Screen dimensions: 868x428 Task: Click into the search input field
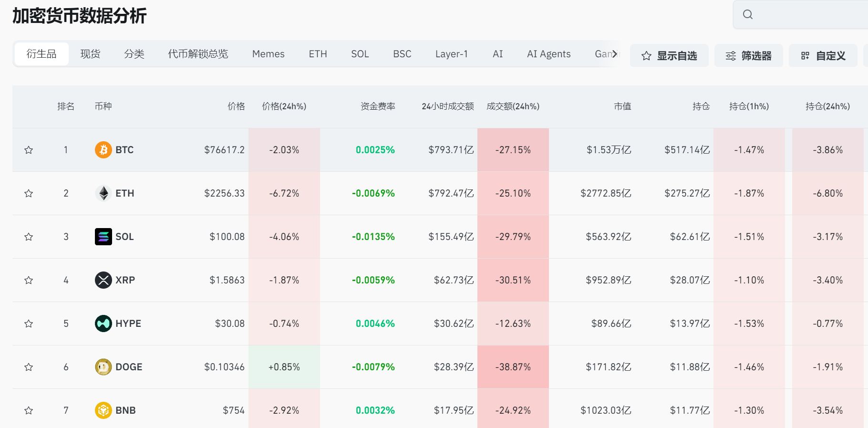pos(811,14)
